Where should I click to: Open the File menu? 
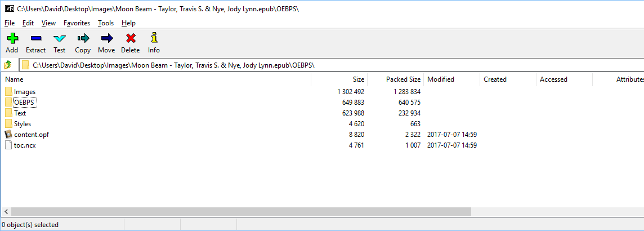9,23
